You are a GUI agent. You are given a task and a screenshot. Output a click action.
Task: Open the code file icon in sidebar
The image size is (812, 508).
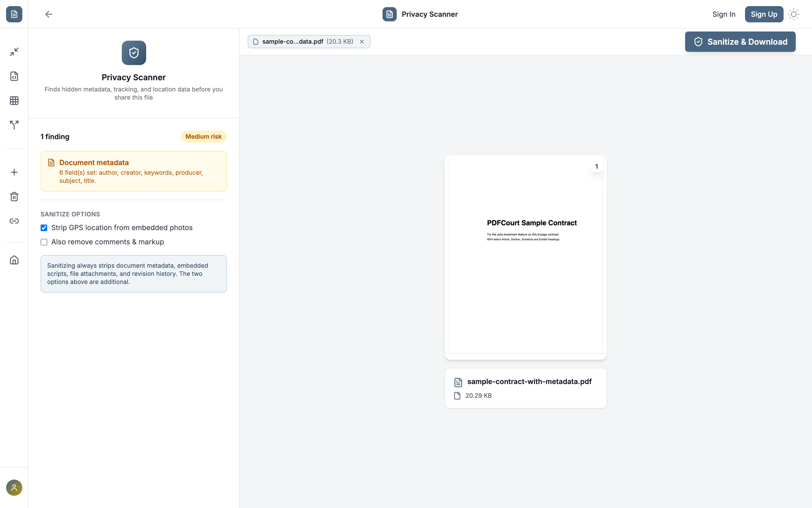pyautogui.click(x=14, y=76)
